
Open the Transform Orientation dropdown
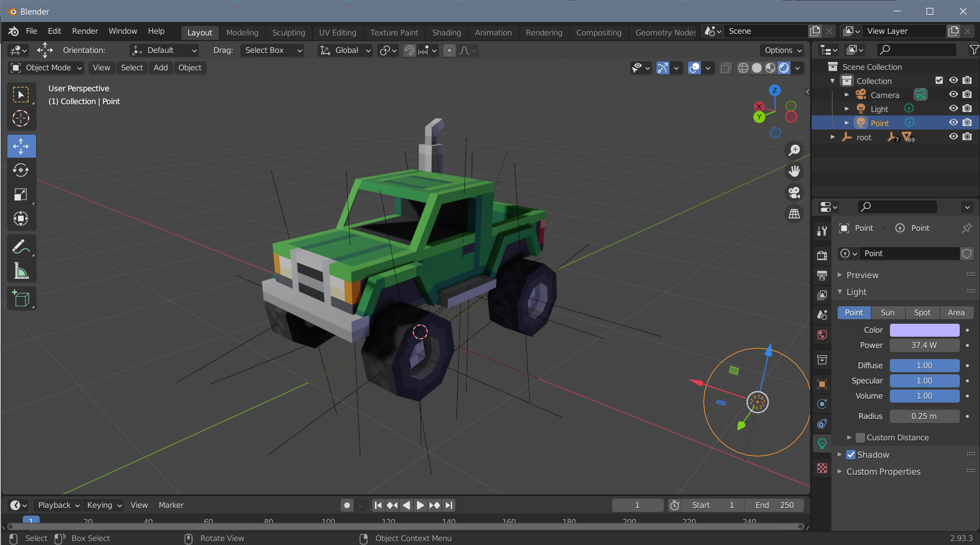pyautogui.click(x=344, y=50)
